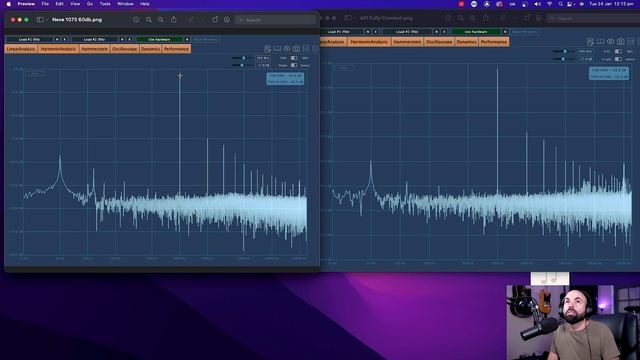Open the info inspector in the Neve 1073 window
Viewport: 640px width, 360px height.
click(136, 20)
